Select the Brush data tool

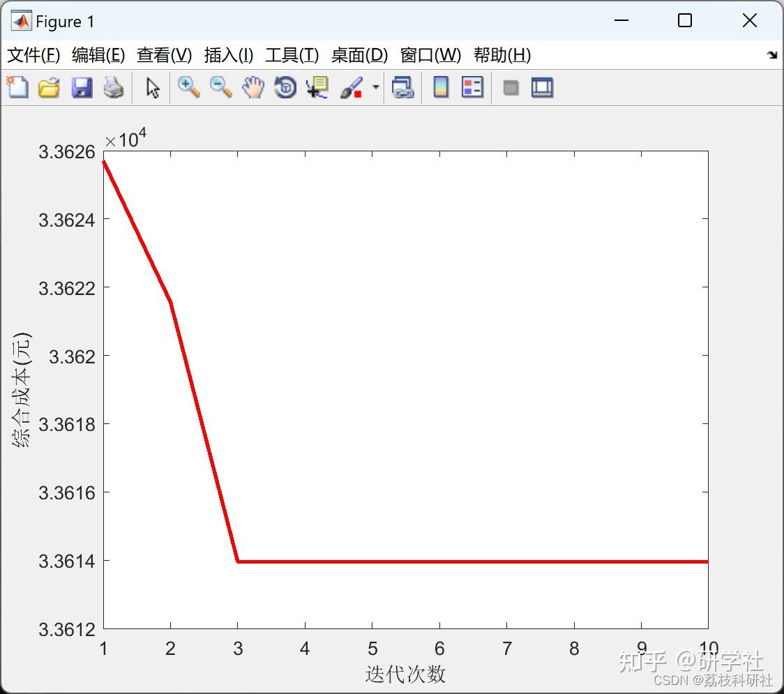352,87
